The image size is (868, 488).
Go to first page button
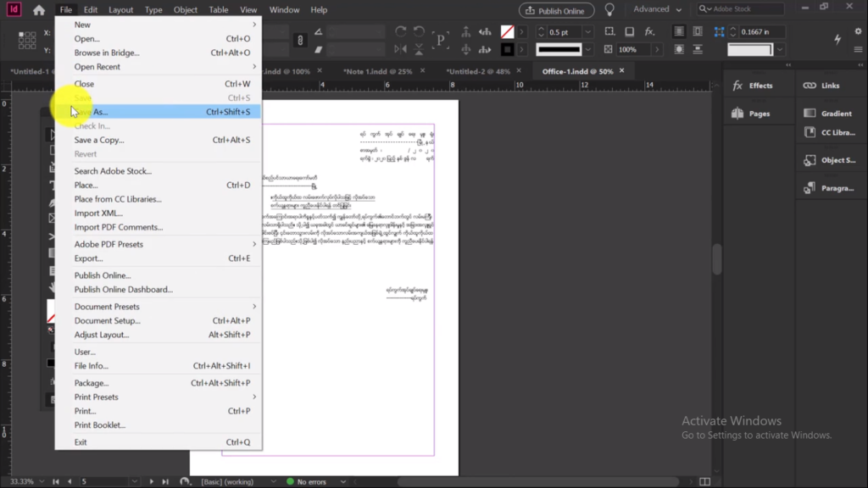coord(56,481)
